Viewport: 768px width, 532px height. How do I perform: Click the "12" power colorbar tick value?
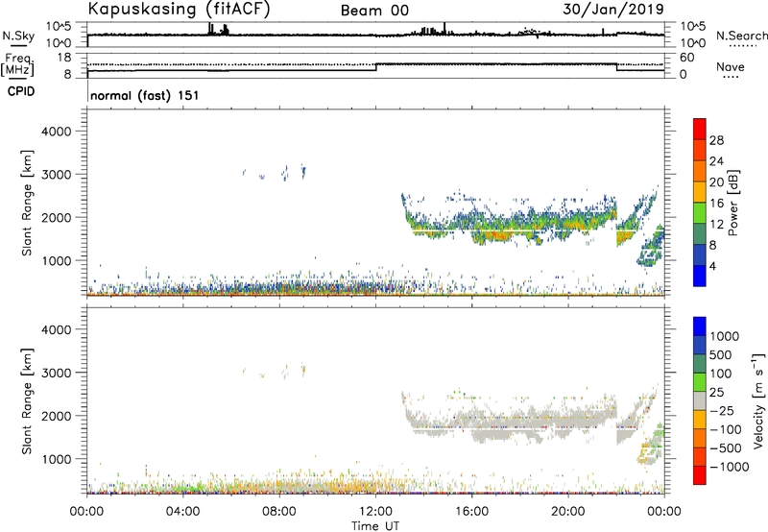[x=716, y=225]
